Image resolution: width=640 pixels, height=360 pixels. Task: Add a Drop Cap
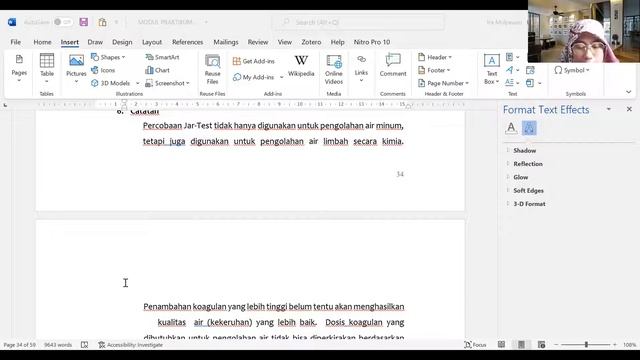(513, 83)
